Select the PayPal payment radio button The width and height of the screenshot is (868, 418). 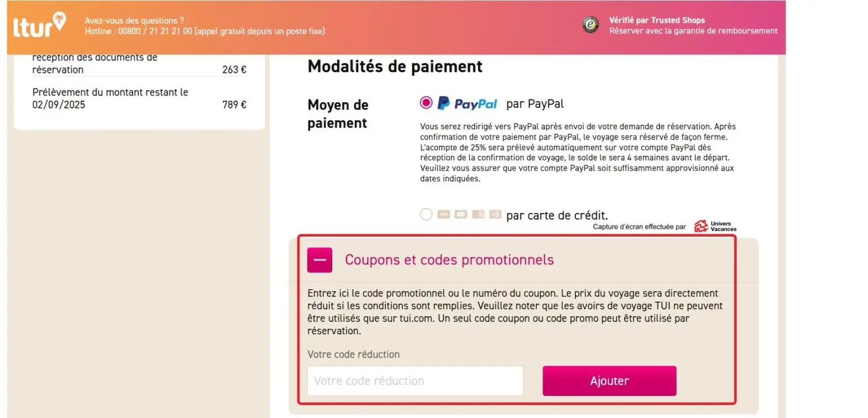[x=426, y=103]
